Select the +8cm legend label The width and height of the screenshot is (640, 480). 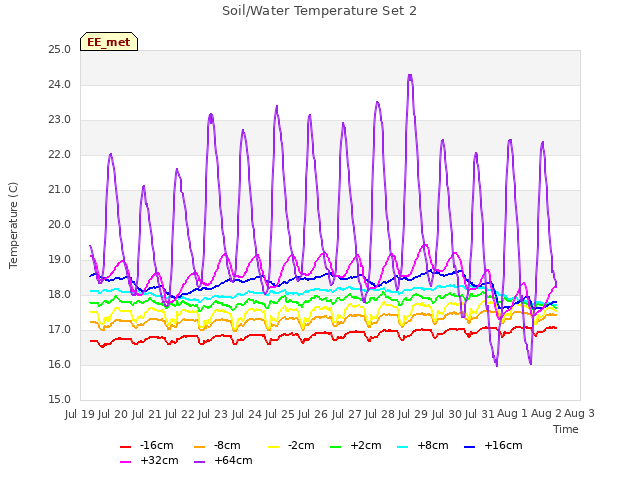click(x=433, y=445)
